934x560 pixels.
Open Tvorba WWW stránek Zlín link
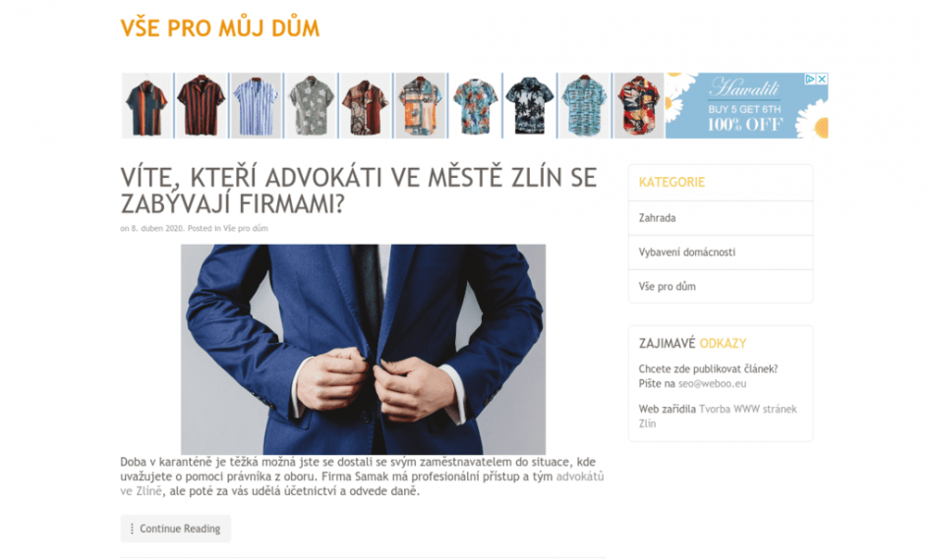click(x=718, y=416)
